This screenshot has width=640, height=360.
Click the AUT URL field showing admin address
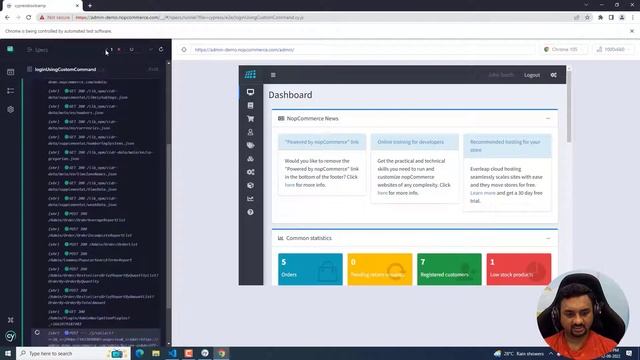(362, 49)
